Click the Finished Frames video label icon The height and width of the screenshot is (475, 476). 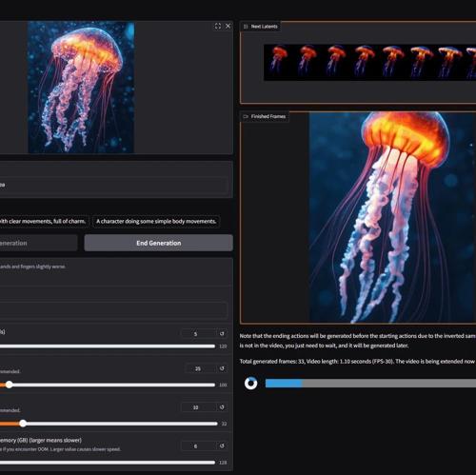(x=246, y=116)
